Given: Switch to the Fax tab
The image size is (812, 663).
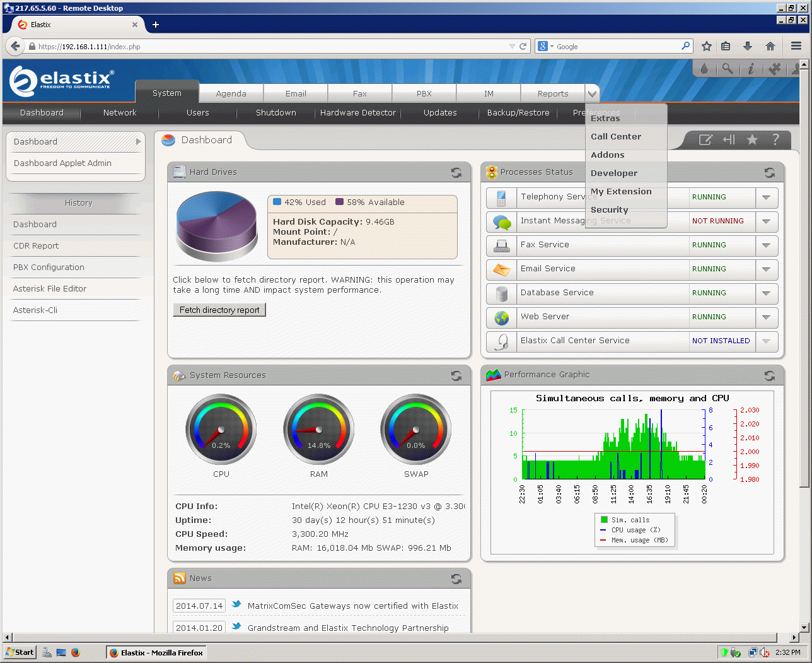Looking at the screenshot, I should click(360, 93).
